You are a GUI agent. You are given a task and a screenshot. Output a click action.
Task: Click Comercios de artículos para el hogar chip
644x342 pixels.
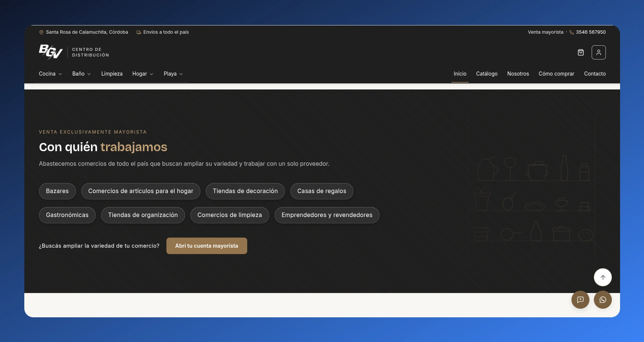coord(141,191)
